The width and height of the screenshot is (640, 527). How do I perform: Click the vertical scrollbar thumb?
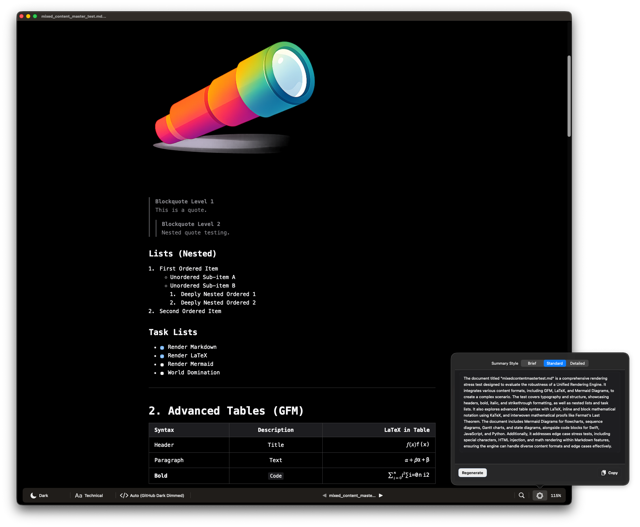pyautogui.click(x=569, y=96)
